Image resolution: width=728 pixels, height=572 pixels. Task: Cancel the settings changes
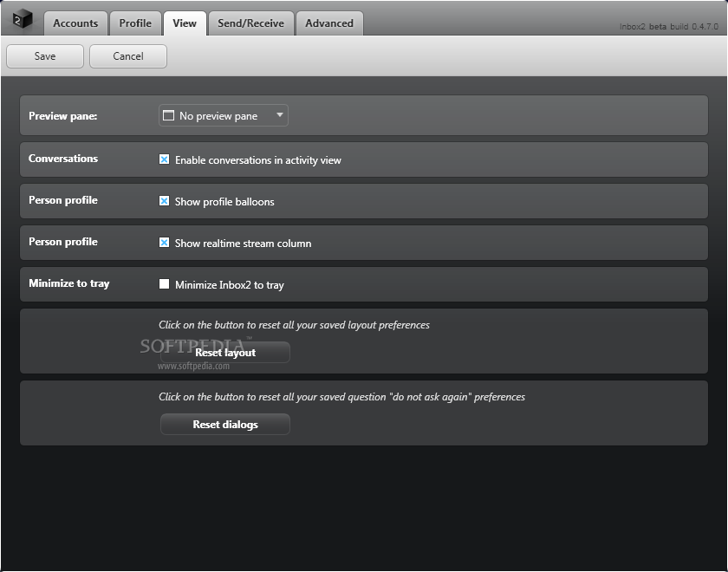point(128,56)
